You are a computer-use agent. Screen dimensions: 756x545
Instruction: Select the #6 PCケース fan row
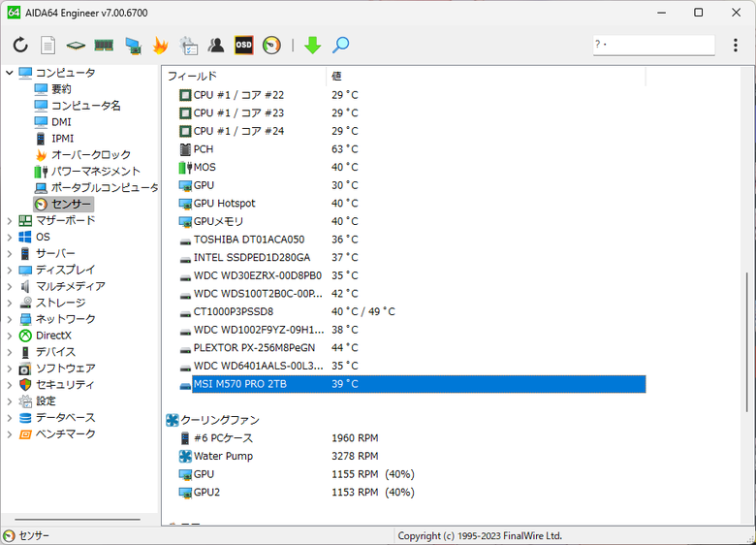click(x=412, y=438)
